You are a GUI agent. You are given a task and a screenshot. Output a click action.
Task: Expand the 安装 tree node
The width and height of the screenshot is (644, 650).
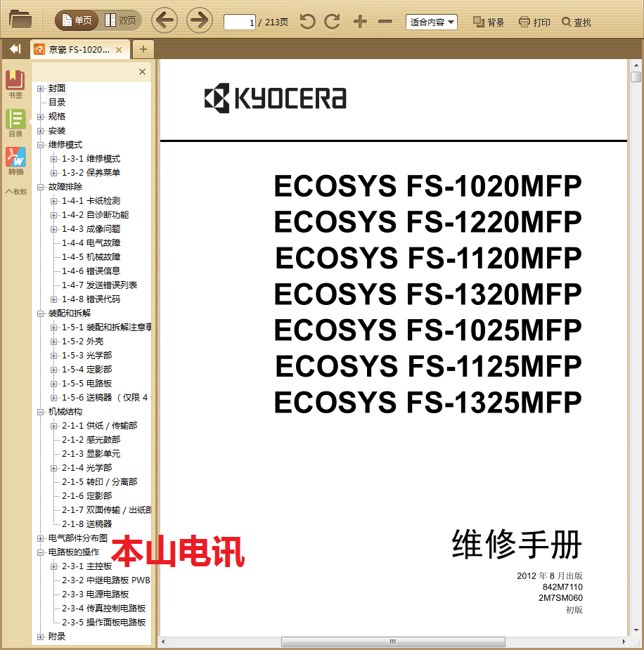pos(40,131)
